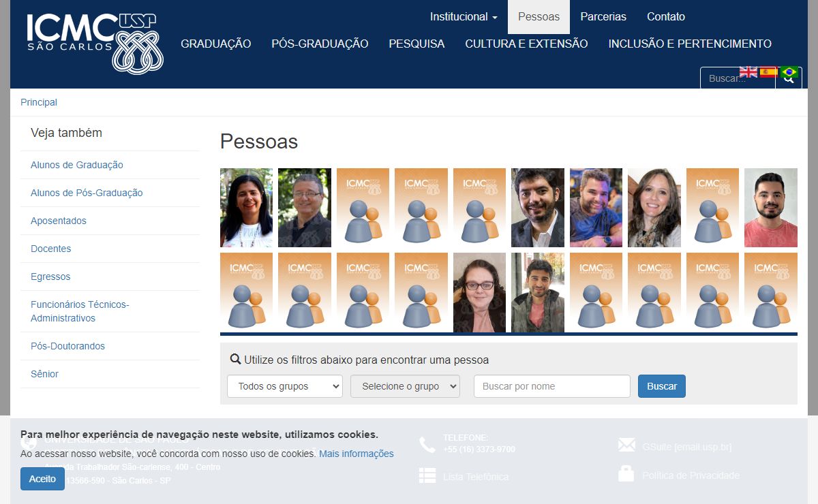The width and height of the screenshot is (818, 504).
Task: Open the Sênior sidebar link
Action: coord(44,374)
